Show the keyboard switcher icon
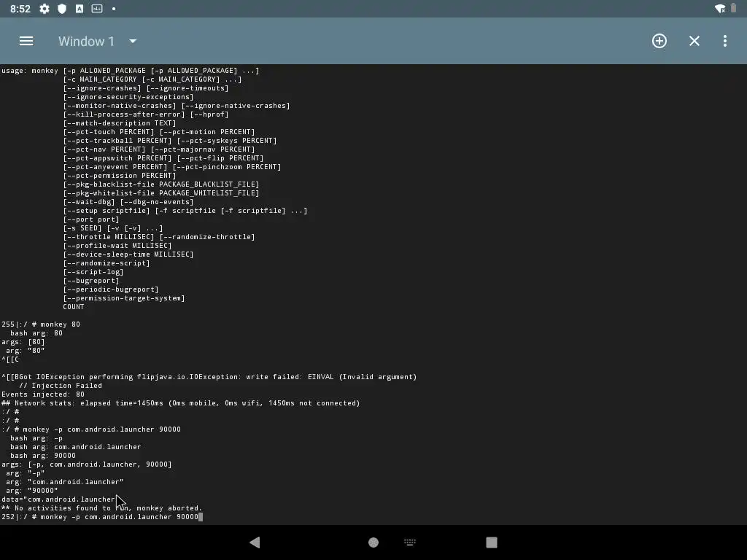 tap(410, 542)
